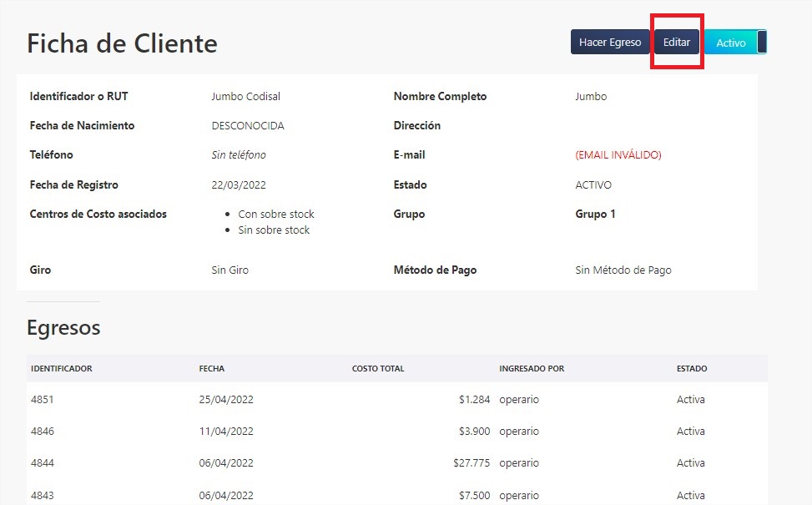Click the Ficha de Cliente page title
Viewport: 812px width, 505px height.
[122, 43]
